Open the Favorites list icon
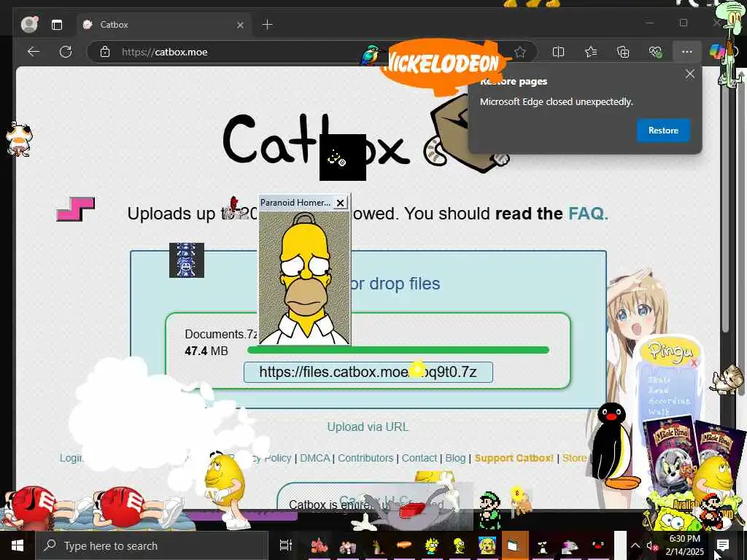Screen dimensions: 747x560 591,52
